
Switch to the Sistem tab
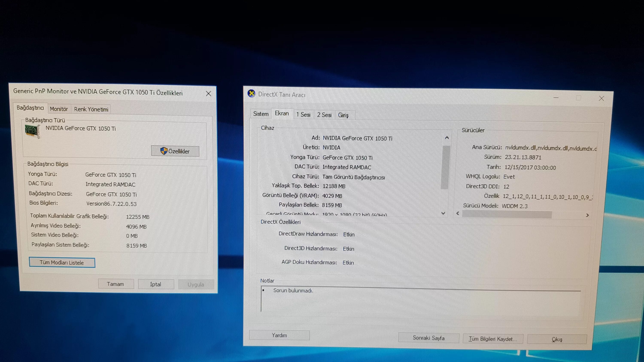pyautogui.click(x=261, y=114)
